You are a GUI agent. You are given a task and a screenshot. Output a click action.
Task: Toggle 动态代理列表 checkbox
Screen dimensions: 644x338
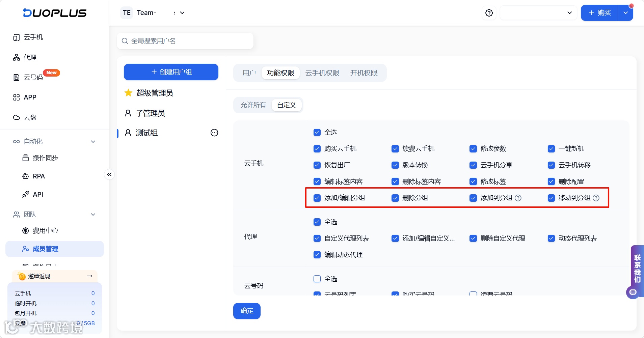tap(551, 238)
